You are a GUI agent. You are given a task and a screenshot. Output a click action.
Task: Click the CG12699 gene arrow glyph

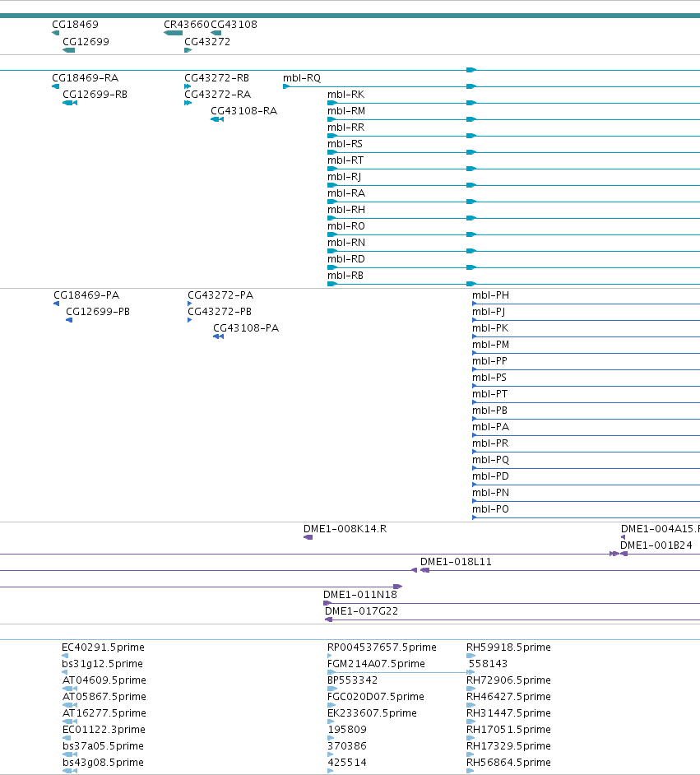click(x=68, y=50)
